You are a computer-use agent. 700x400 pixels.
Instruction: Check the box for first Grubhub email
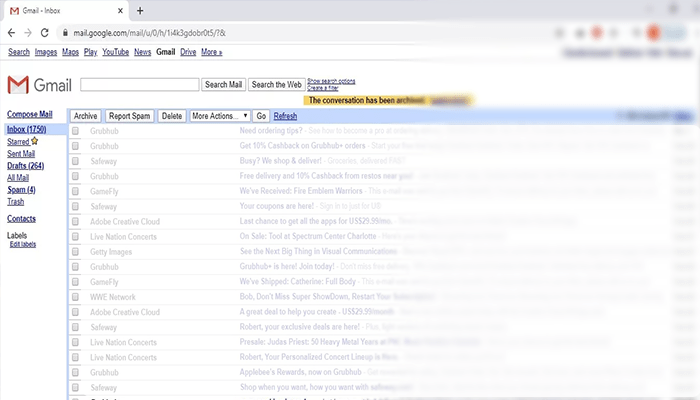(x=75, y=131)
